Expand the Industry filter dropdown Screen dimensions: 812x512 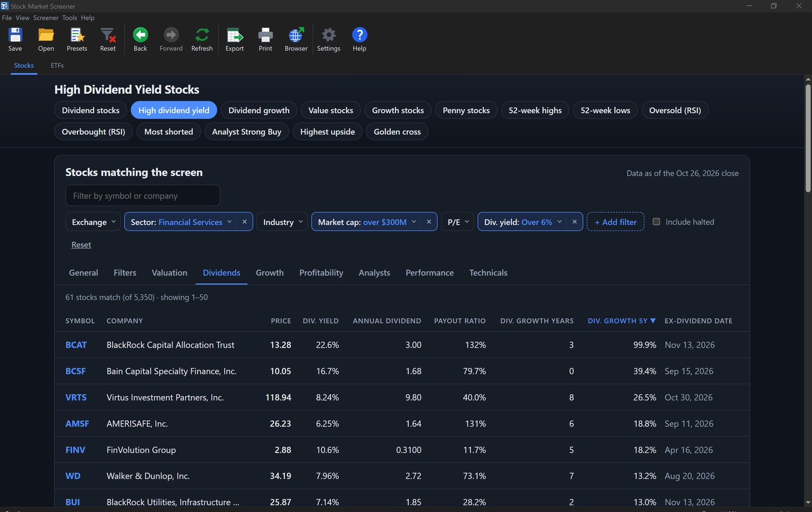pos(282,222)
